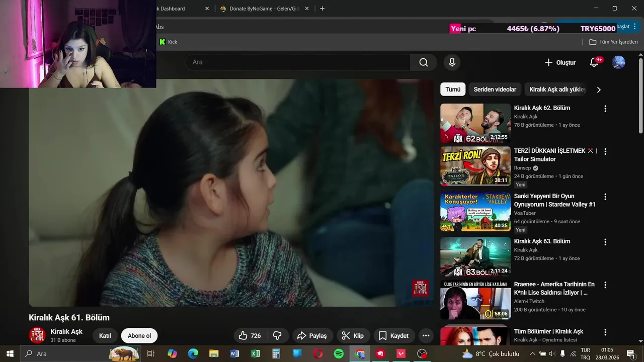Open Task View on taskbar
The image size is (644, 362).
(x=150, y=353)
